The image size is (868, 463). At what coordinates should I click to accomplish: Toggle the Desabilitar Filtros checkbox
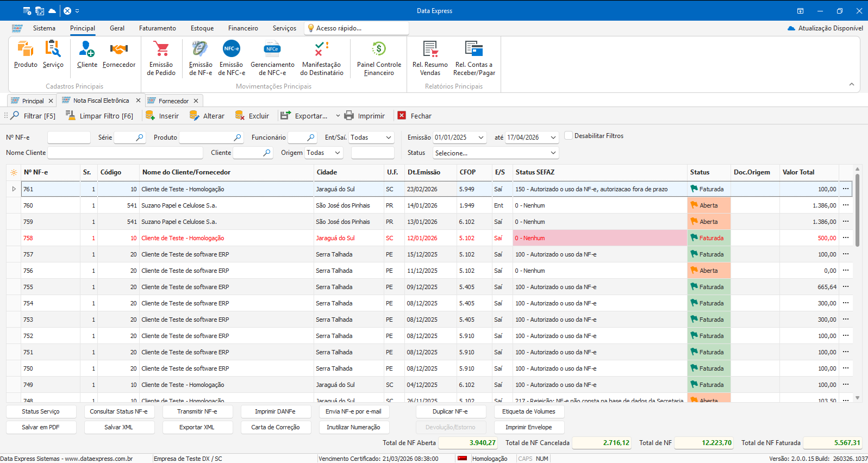[x=569, y=136]
